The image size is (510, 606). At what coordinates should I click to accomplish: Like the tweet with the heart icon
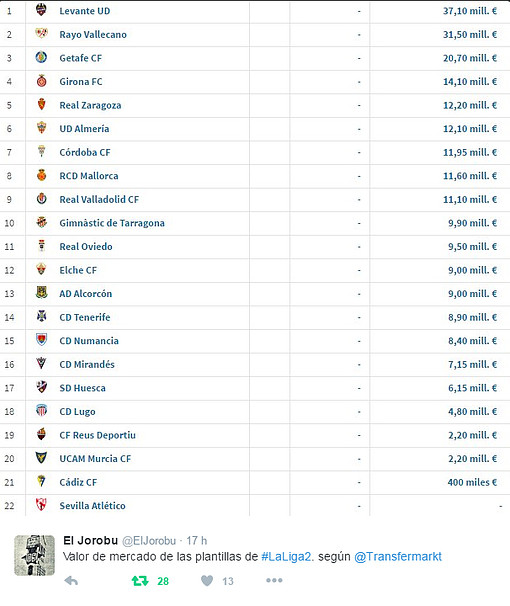[207, 580]
